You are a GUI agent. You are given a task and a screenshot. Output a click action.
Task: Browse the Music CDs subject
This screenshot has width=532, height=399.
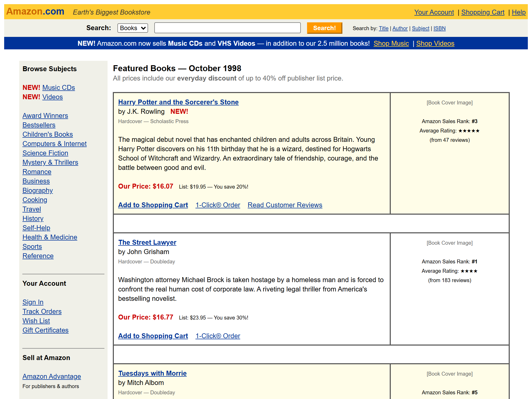click(x=58, y=88)
